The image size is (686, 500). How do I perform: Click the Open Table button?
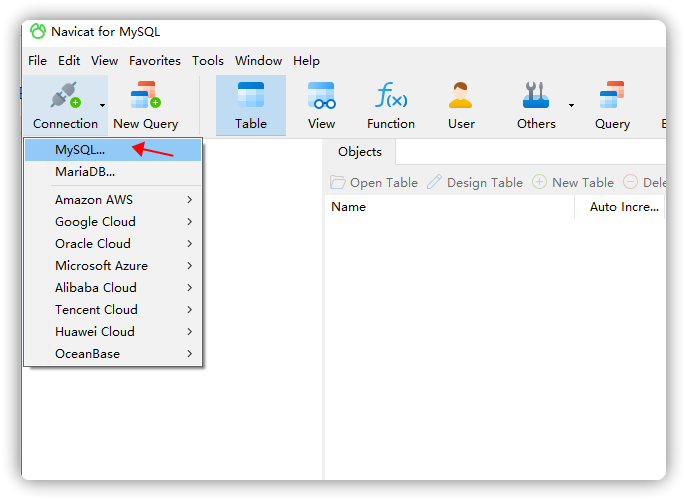click(375, 182)
